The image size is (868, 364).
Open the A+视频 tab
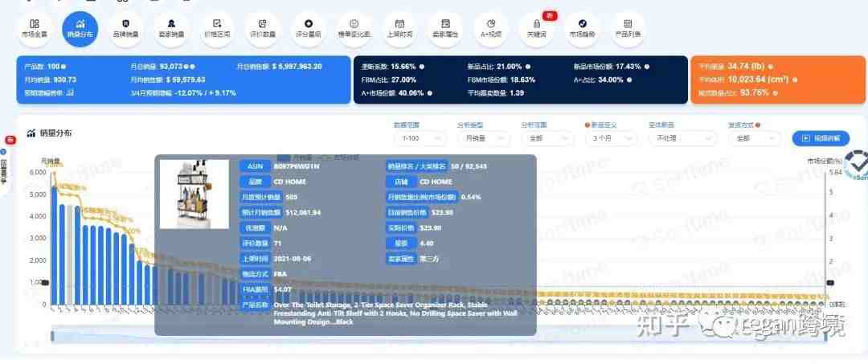click(491, 29)
